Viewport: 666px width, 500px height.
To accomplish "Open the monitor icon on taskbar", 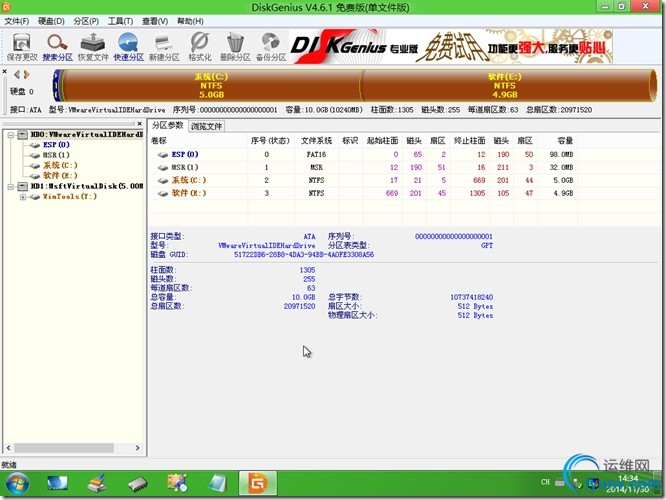I will [57, 483].
